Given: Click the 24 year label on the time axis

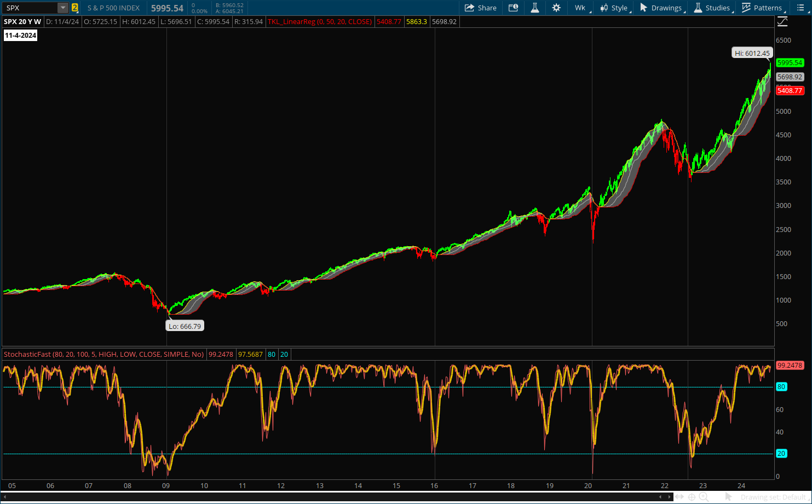Looking at the screenshot, I should pos(741,486).
